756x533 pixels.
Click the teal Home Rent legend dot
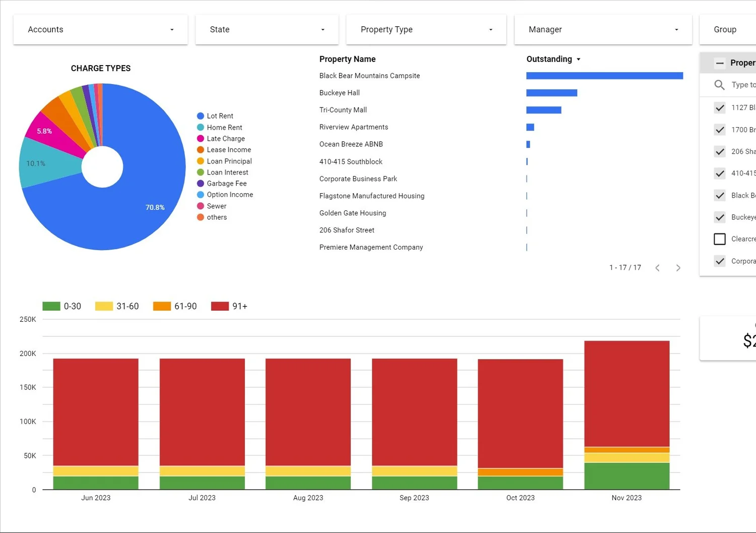click(200, 127)
